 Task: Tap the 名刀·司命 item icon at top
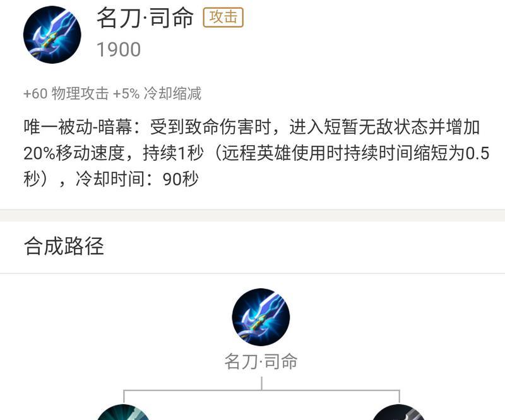pyautogui.click(x=52, y=35)
